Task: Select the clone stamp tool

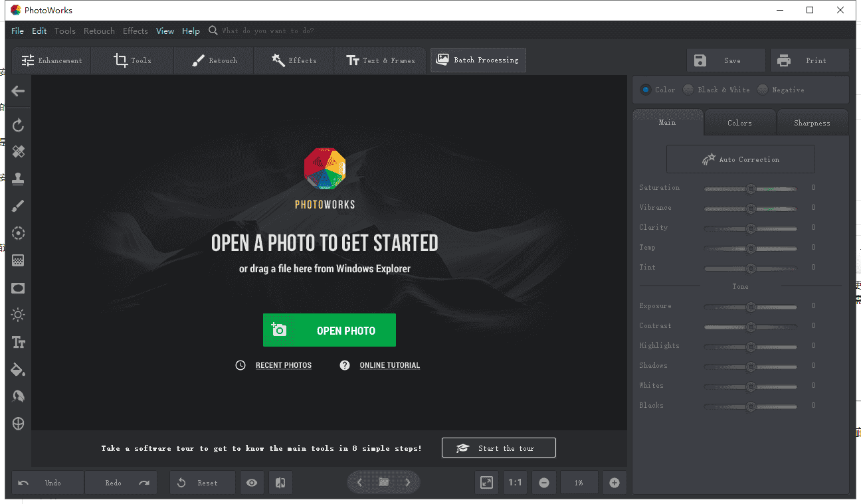Action: [x=19, y=179]
